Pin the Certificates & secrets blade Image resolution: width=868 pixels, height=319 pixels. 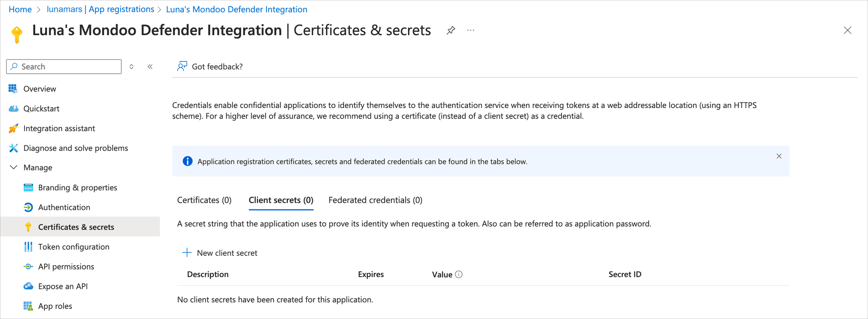pyautogui.click(x=451, y=31)
